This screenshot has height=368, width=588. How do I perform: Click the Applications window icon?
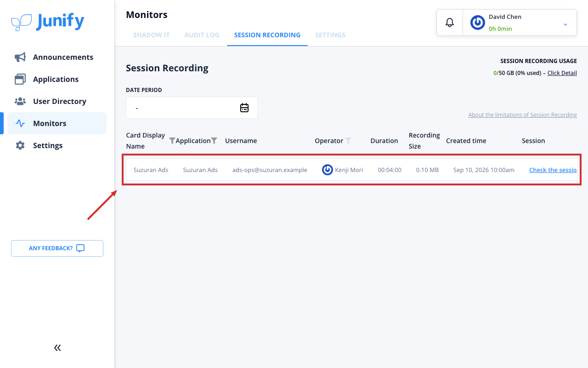pyautogui.click(x=20, y=79)
